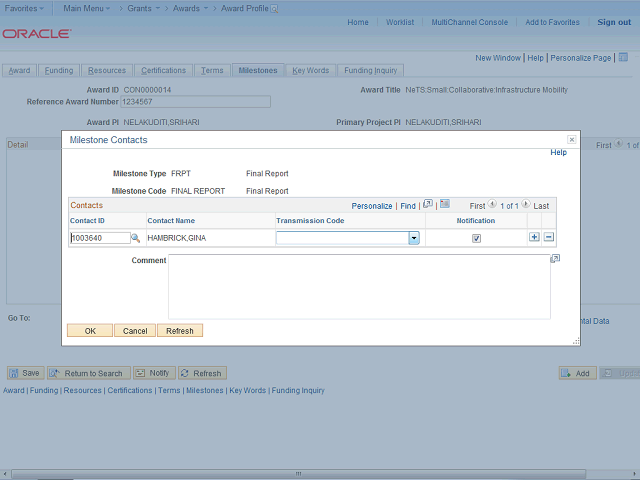Click the download-to-spreadsheet grid icon in Contacts
This screenshot has width=640, height=480.
pos(445,204)
